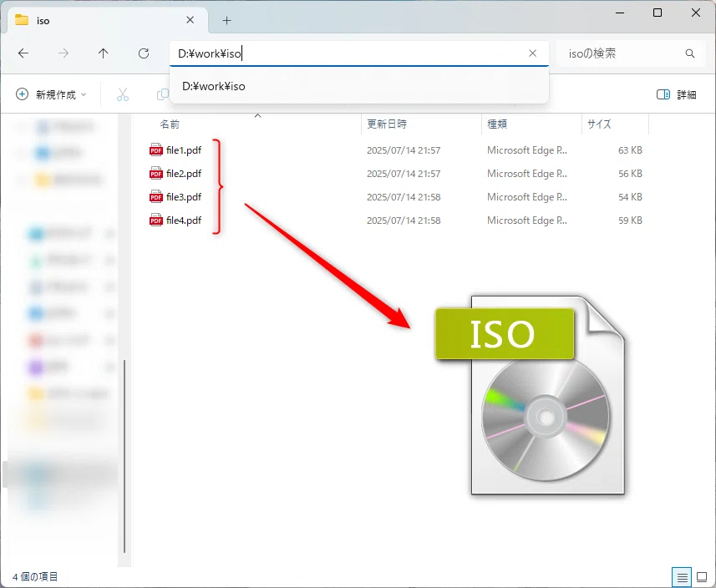Click the magnifier search icon

[x=690, y=53]
